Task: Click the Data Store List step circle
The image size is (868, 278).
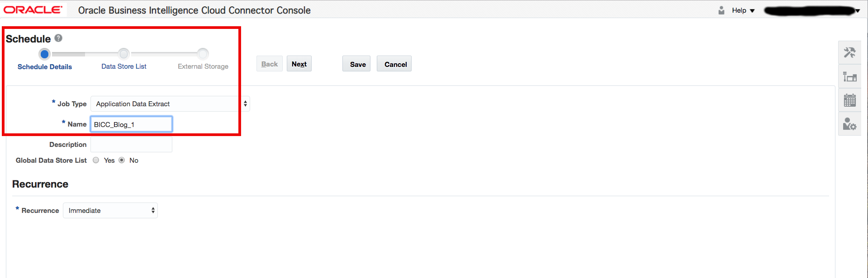Action: point(123,54)
